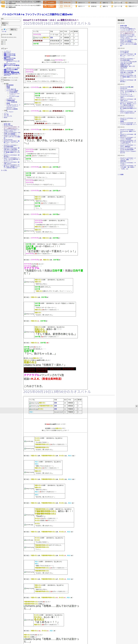Image resolution: width=138 pixels, height=644 pixels.
Task: Open the (タグ一覧) link under the radios
Action: coord(4,31)
